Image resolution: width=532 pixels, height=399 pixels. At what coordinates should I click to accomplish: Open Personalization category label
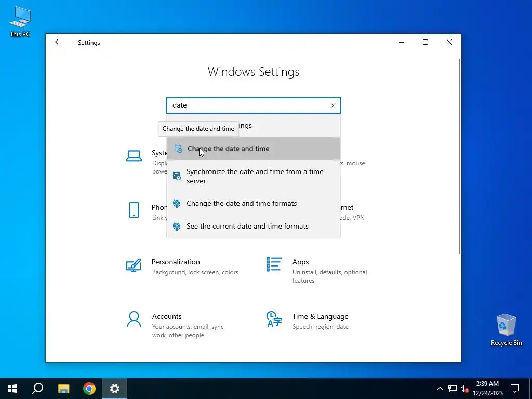click(176, 262)
